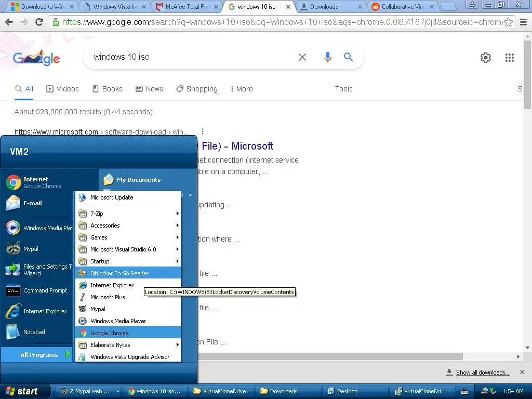Dismiss the downloads bar with the X

[522, 372]
